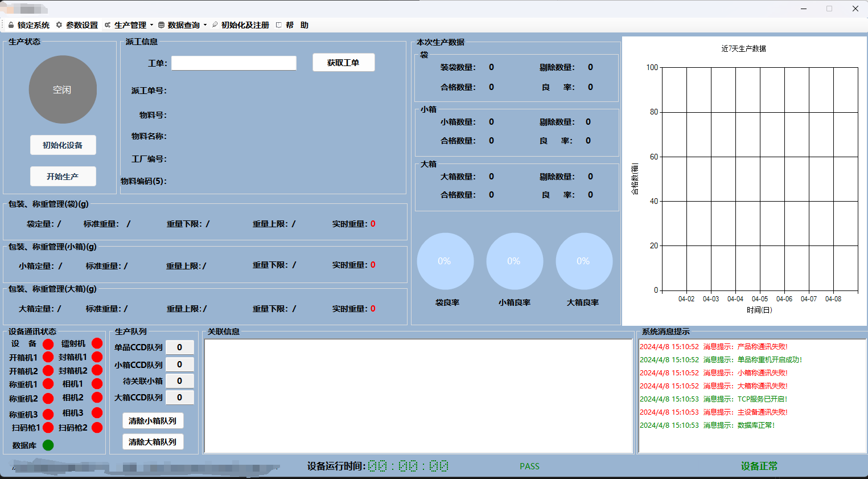Click the red status light for 称重机1
The height and width of the screenshot is (479, 868).
[48, 384]
